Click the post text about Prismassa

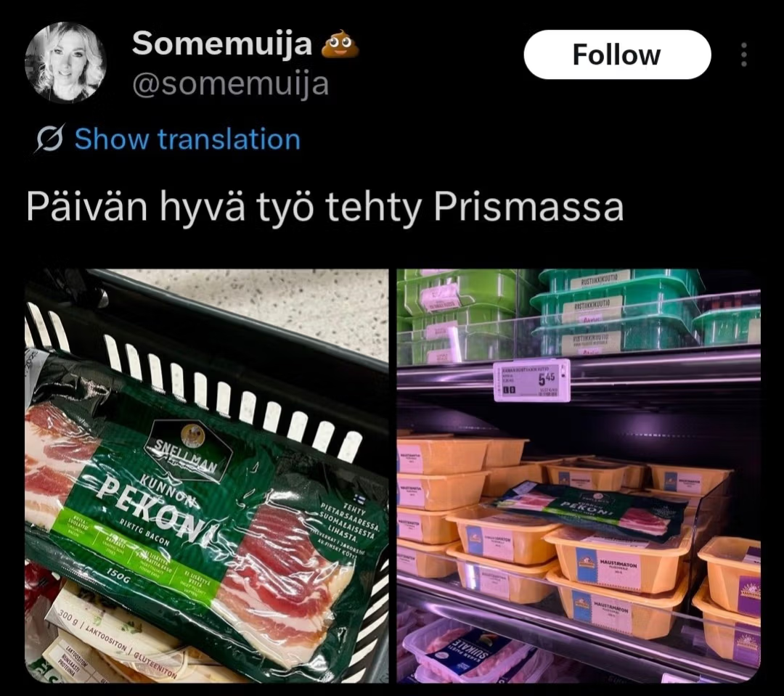pos(325,207)
